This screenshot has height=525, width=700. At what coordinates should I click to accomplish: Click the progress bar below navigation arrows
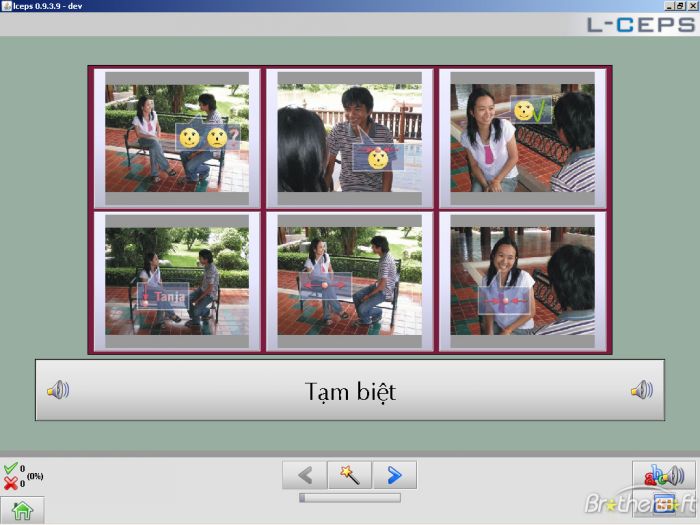tap(350, 498)
